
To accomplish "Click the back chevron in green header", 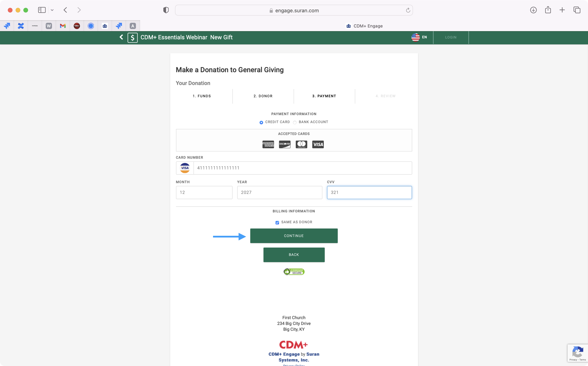I will pyautogui.click(x=121, y=37).
